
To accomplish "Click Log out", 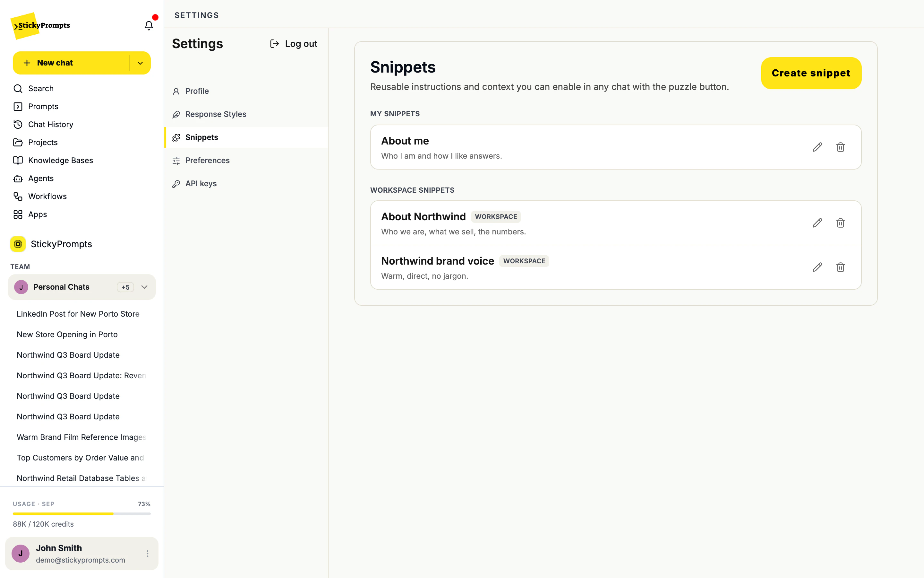I will 294,44.
